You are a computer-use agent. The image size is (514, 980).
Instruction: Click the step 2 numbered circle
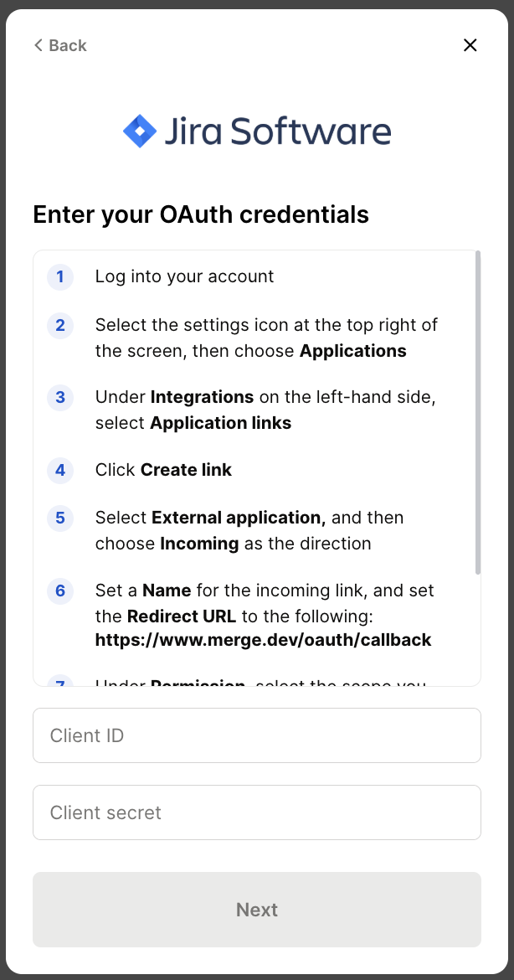(x=59, y=326)
